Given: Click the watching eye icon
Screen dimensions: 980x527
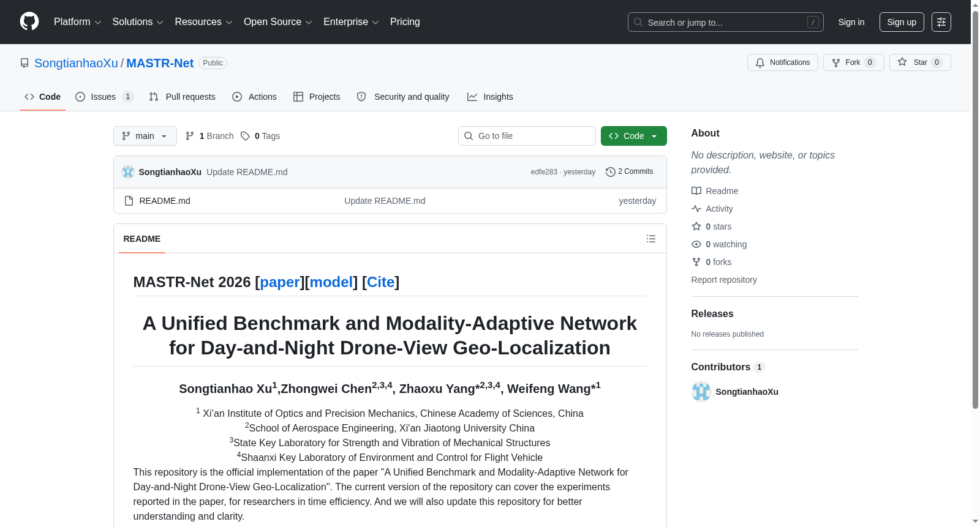Looking at the screenshot, I should 696,244.
